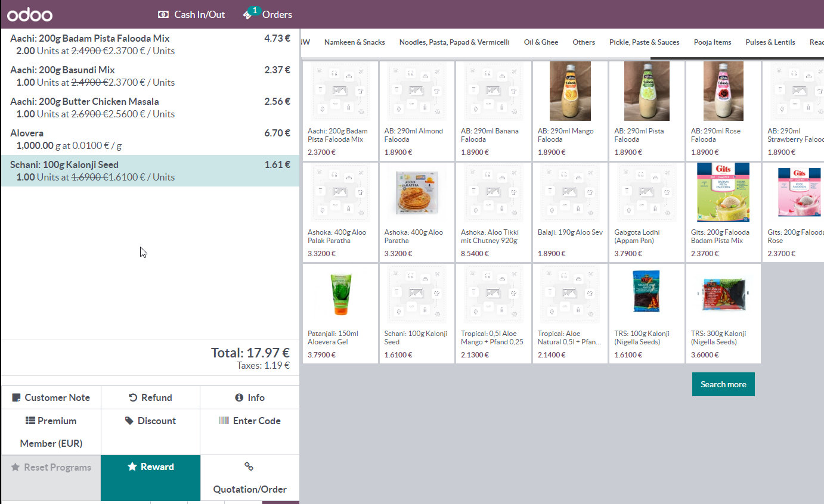824x504 pixels.
Task: Switch to the Oil & Ghee category
Action: [x=541, y=42]
